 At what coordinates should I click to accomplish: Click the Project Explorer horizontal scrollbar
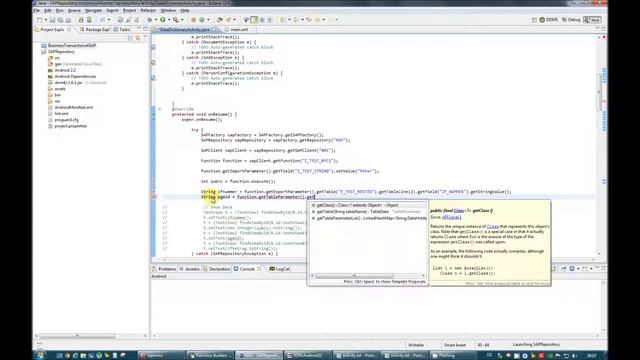coord(77,336)
